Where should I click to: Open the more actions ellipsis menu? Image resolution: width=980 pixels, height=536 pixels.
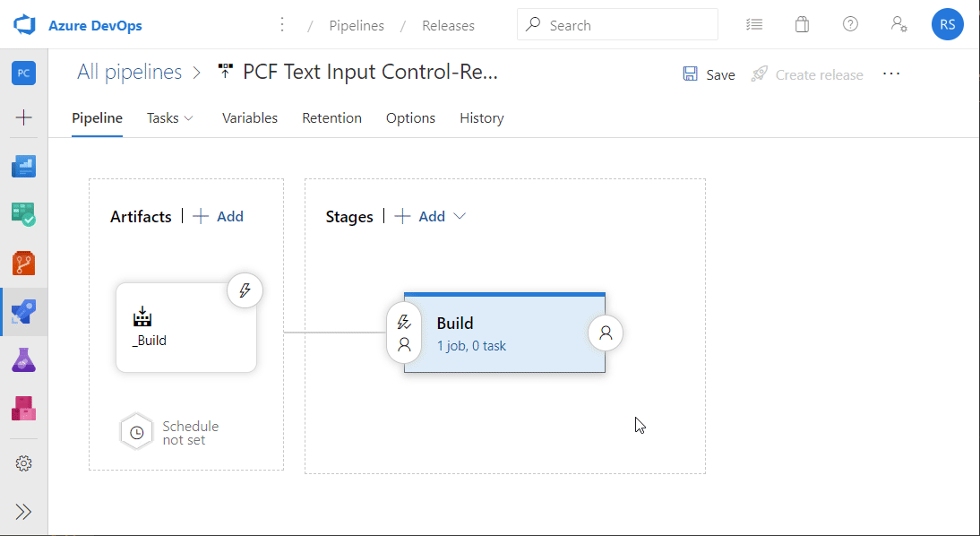(x=891, y=73)
